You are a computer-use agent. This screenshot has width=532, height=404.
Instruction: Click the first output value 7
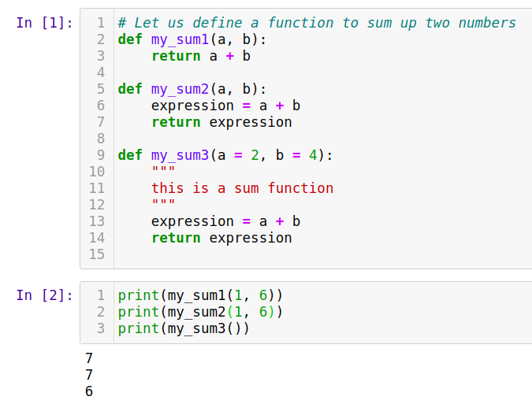tap(89, 358)
